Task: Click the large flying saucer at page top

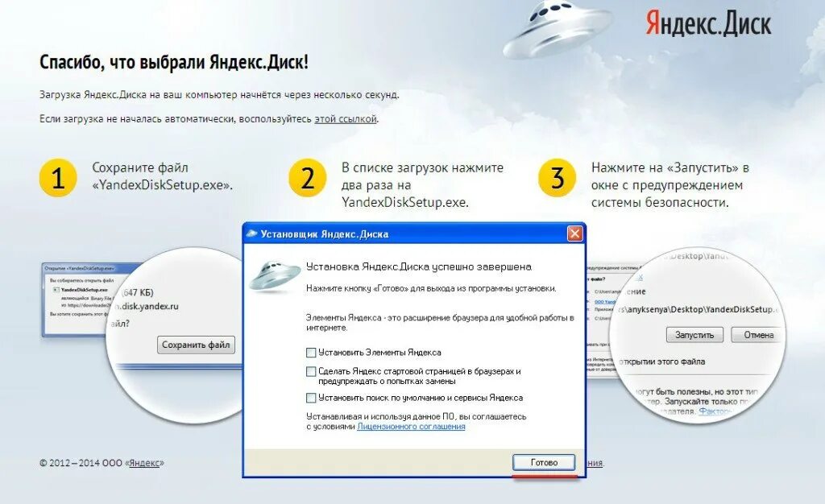Action: 558,29
